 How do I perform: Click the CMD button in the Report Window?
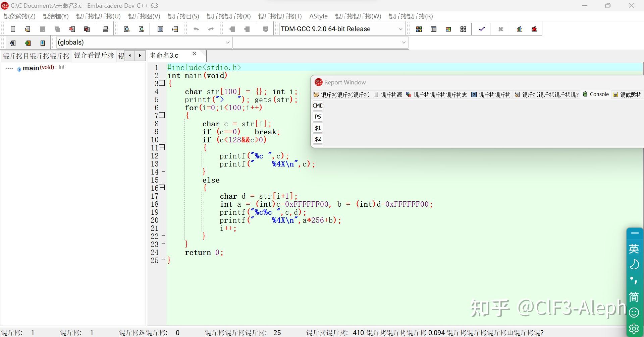pos(318,106)
